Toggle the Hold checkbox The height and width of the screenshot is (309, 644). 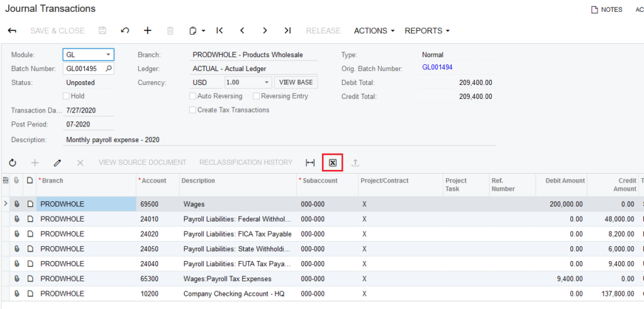pyautogui.click(x=65, y=96)
